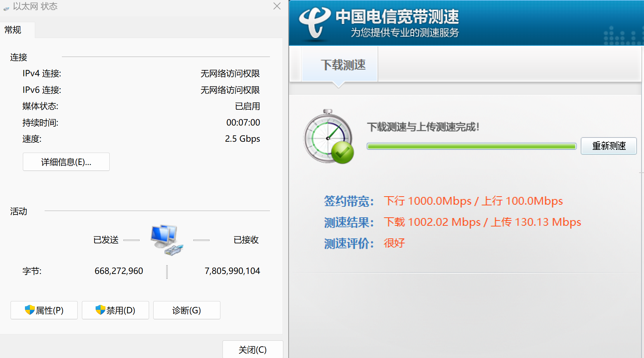Select the 下载测速 tab
The width and height of the screenshot is (644, 358).
[343, 65]
